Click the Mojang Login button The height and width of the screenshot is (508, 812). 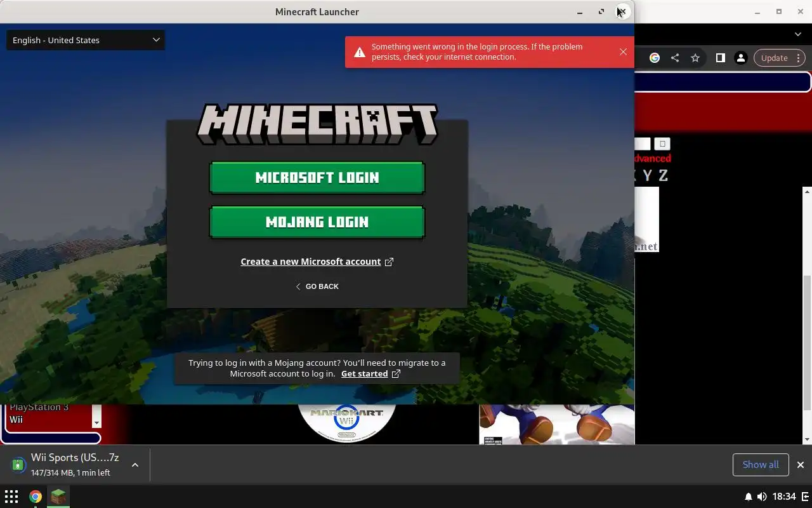coord(317,222)
